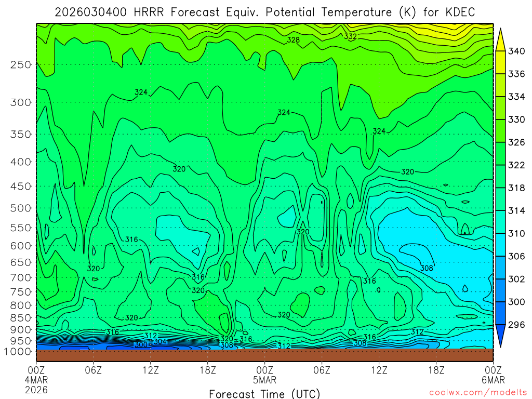Click the 00Z 6MAR time label

[x=493, y=375]
